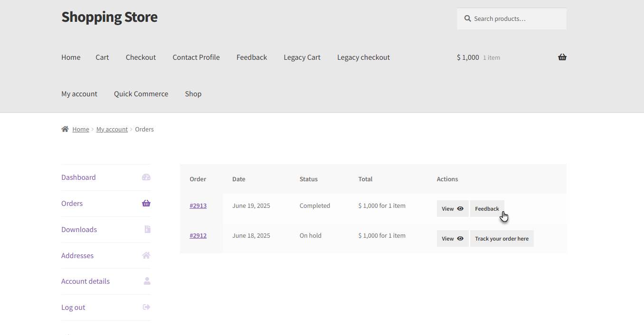Click My account breadcrumb link
Image resolution: width=644 pixels, height=335 pixels.
click(112, 129)
